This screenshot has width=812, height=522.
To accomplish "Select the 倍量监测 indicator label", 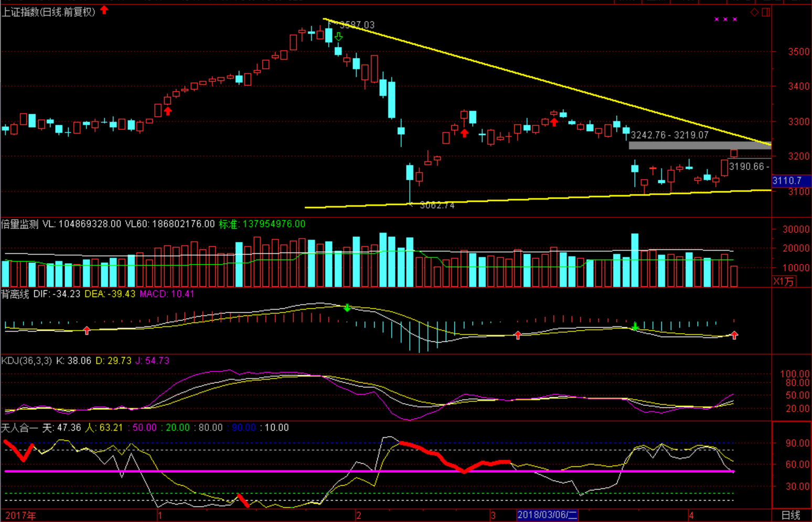I will tap(20, 224).
